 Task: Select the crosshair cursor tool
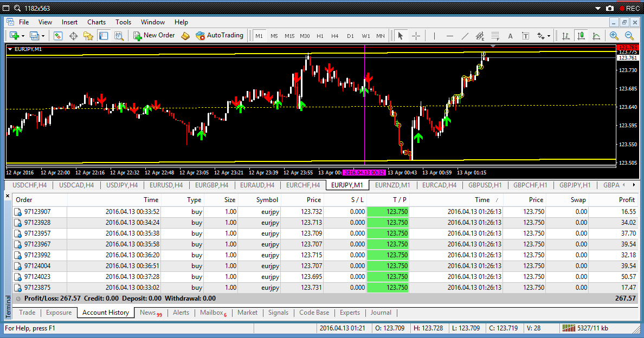coord(416,36)
